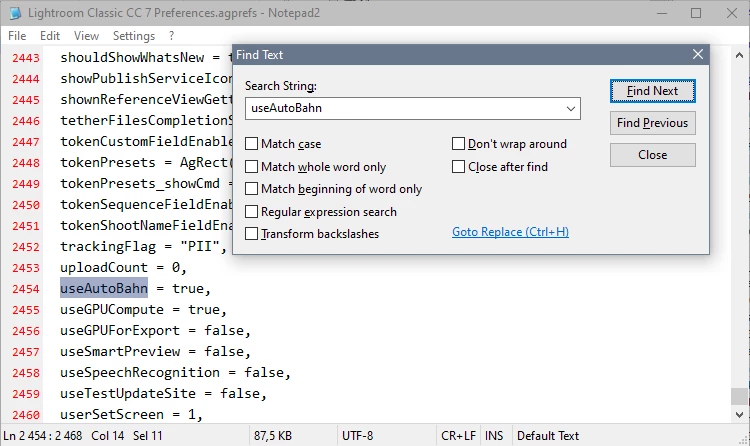This screenshot has height=446, width=750.
Task: Open the Edit menu
Action: click(x=50, y=36)
